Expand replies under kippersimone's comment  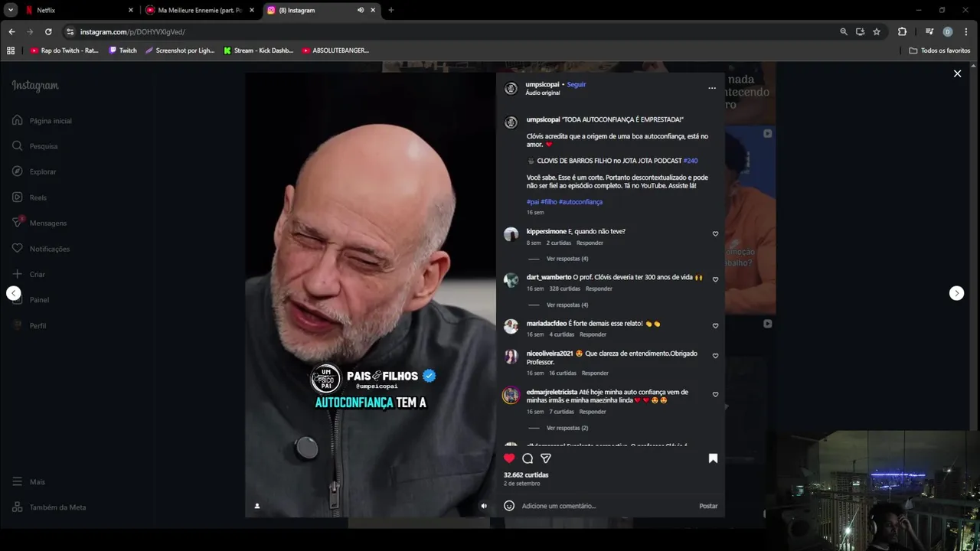point(567,259)
